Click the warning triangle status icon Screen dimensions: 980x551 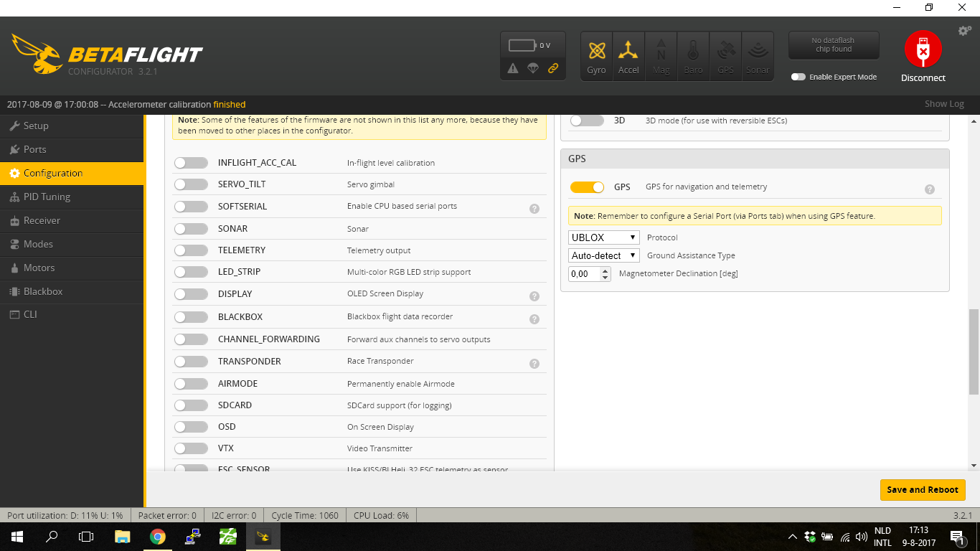click(513, 68)
